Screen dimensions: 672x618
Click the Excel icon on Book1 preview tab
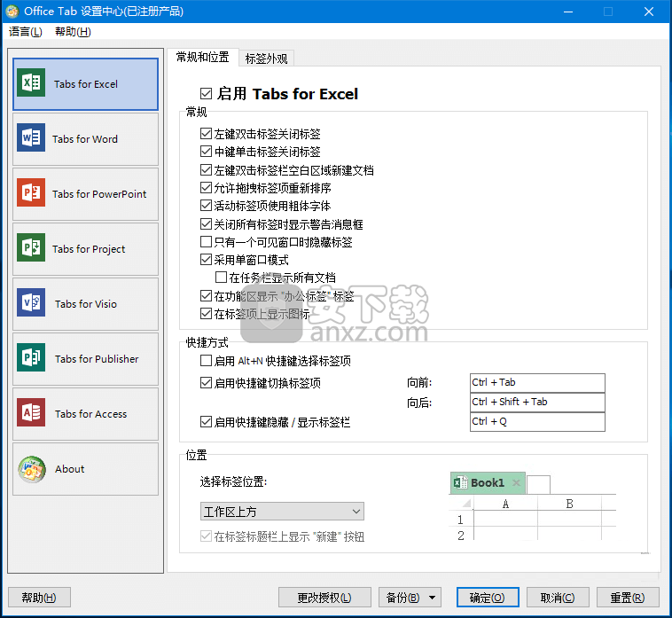(460, 482)
